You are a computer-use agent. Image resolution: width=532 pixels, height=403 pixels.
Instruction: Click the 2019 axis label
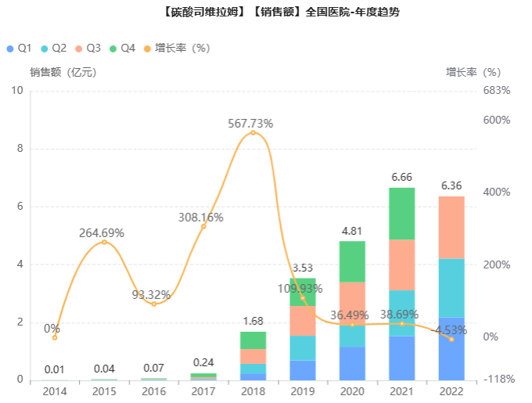[x=303, y=391]
